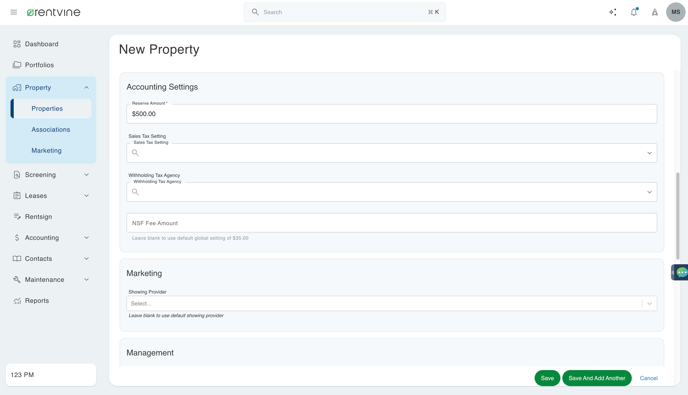
Task: Click the MS user avatar
Action: click(x=676, y=12)
